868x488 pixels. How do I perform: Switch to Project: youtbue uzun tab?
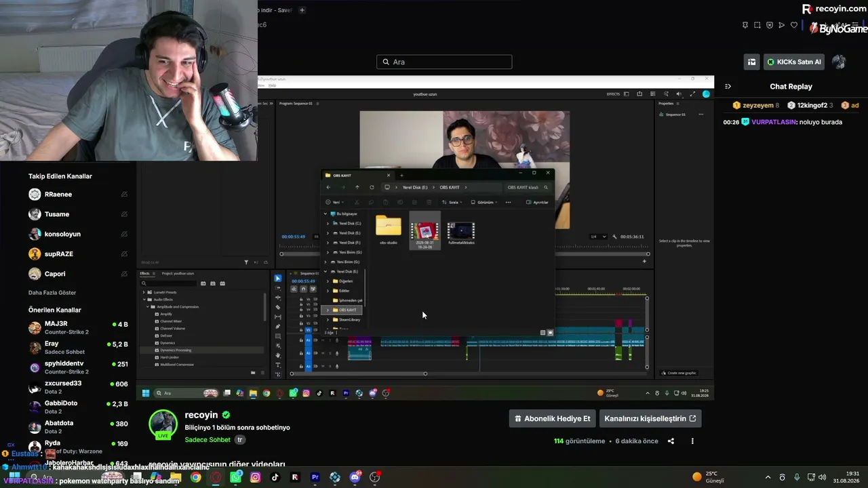pos(178,274)
